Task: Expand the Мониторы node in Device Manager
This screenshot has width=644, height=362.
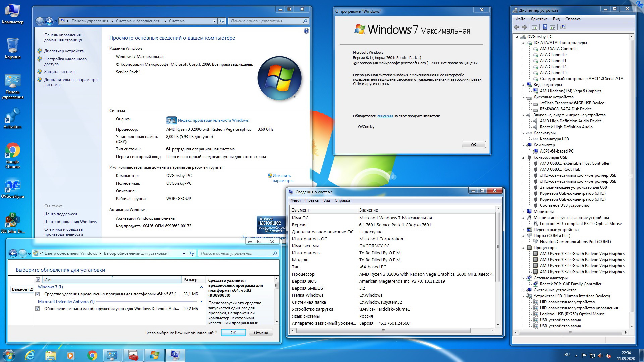Action: click(523, 212)
